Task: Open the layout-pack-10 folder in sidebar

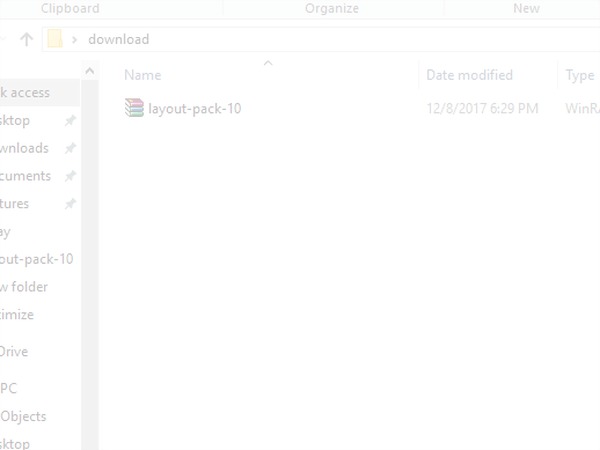Action: point(36,259)
